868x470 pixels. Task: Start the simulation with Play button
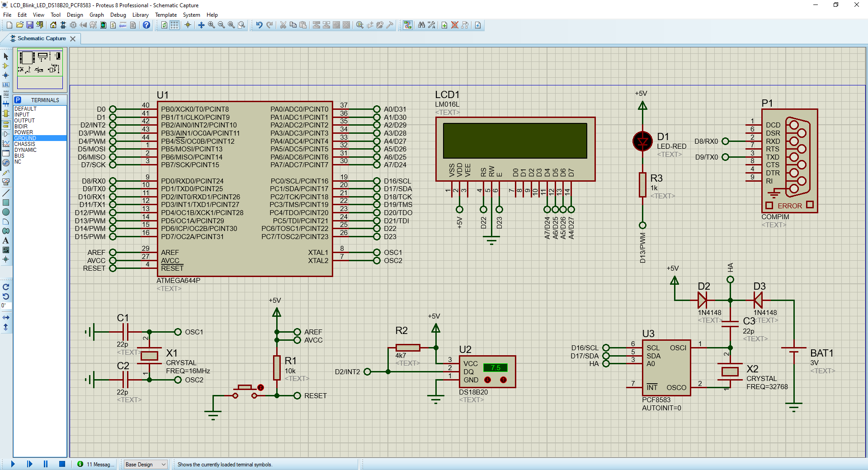(13, 464)
